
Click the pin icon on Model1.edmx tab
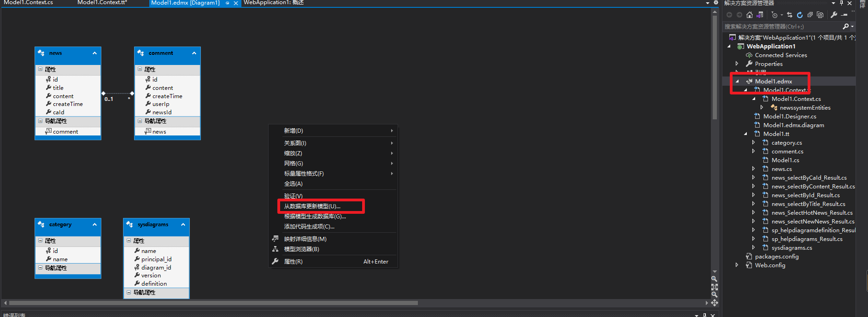pos(228,3)
